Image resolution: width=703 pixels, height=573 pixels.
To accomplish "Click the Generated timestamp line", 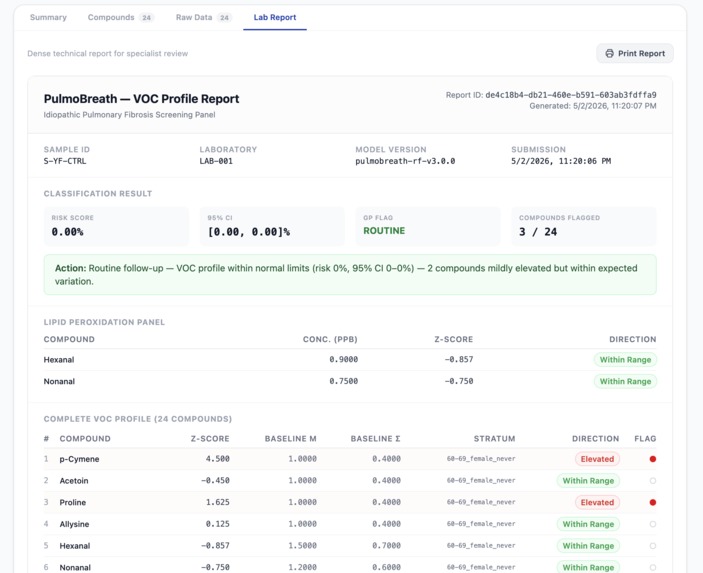I will [593, 106].
